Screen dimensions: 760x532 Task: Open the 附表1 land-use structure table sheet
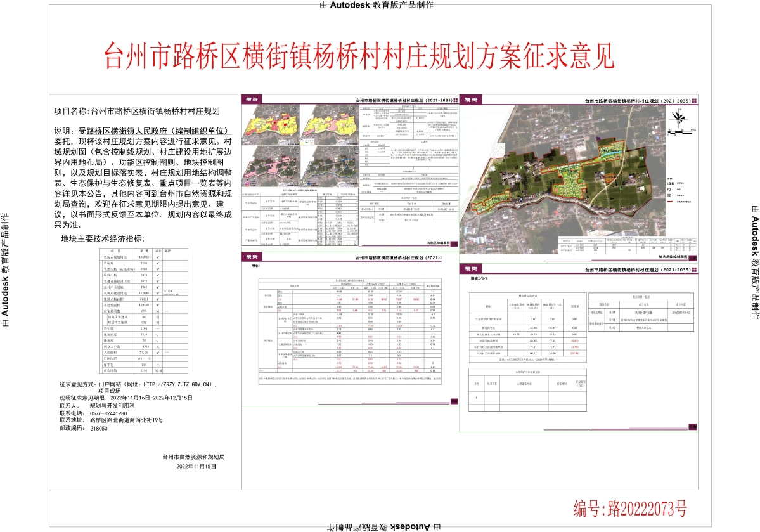pyautogui.click(x=349, y=329)
